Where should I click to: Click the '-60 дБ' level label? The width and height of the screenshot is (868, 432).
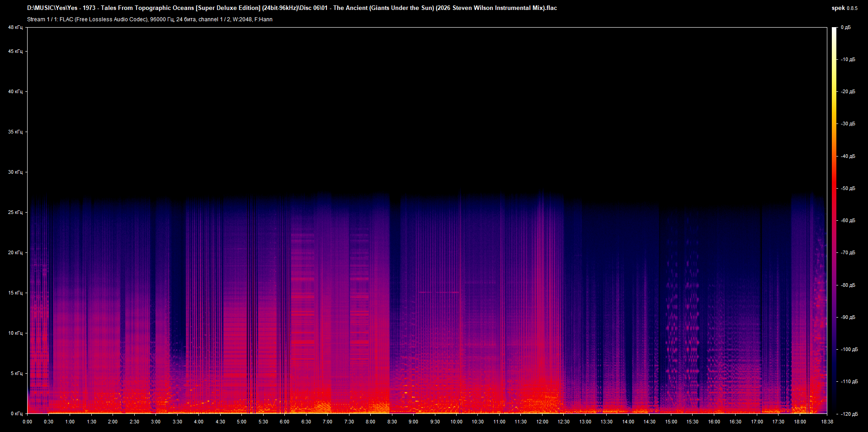click(x=848, y=221)
